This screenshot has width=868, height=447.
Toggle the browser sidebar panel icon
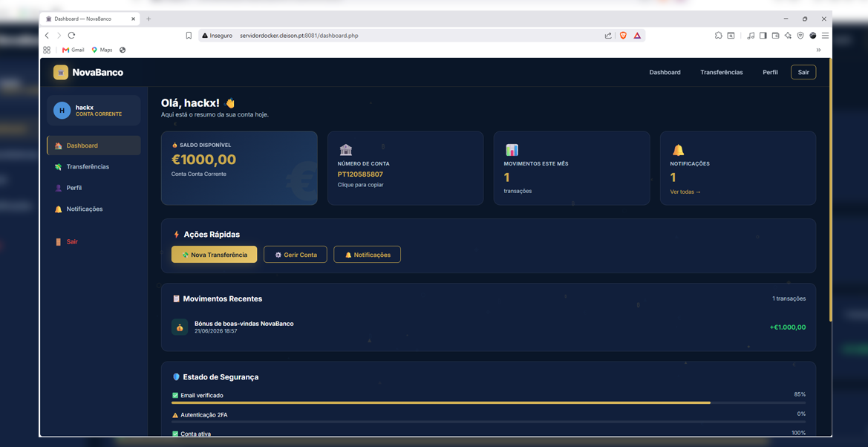[x=763, y=36]
